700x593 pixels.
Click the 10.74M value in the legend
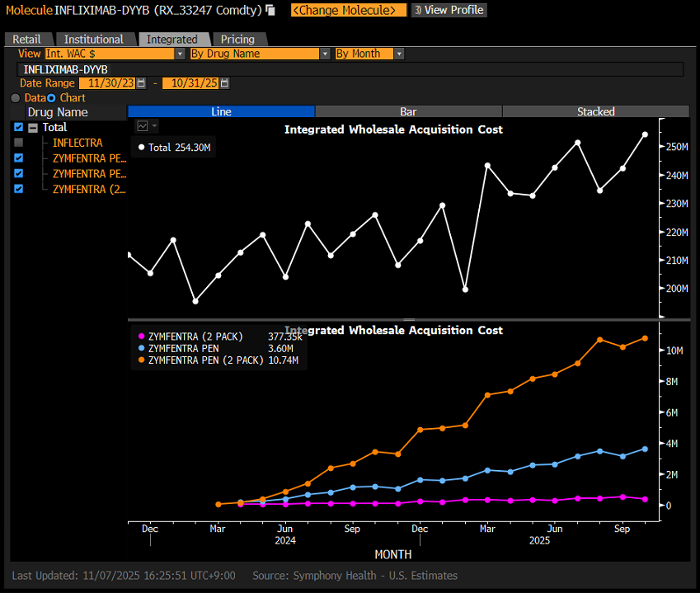coord(284,360)
